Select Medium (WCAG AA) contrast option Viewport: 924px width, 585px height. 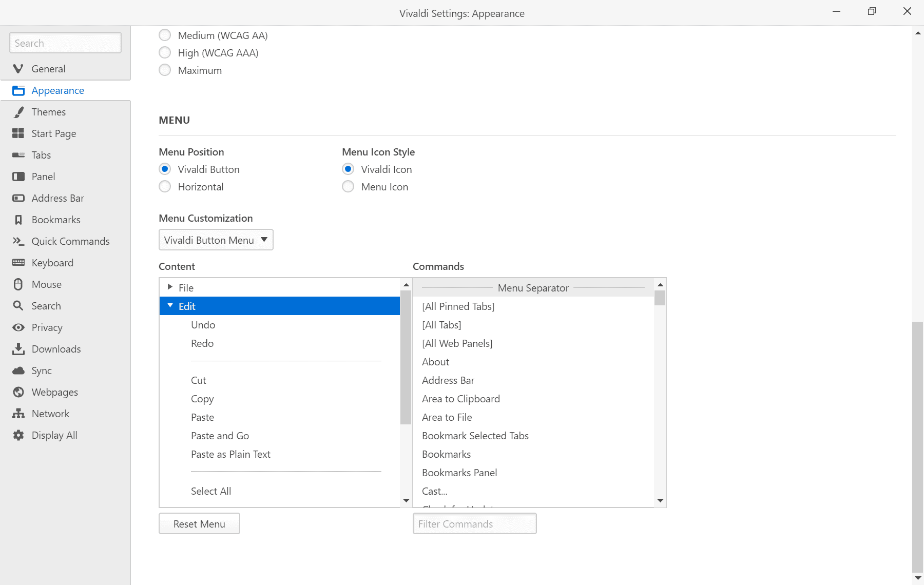[x=165, y=35]
